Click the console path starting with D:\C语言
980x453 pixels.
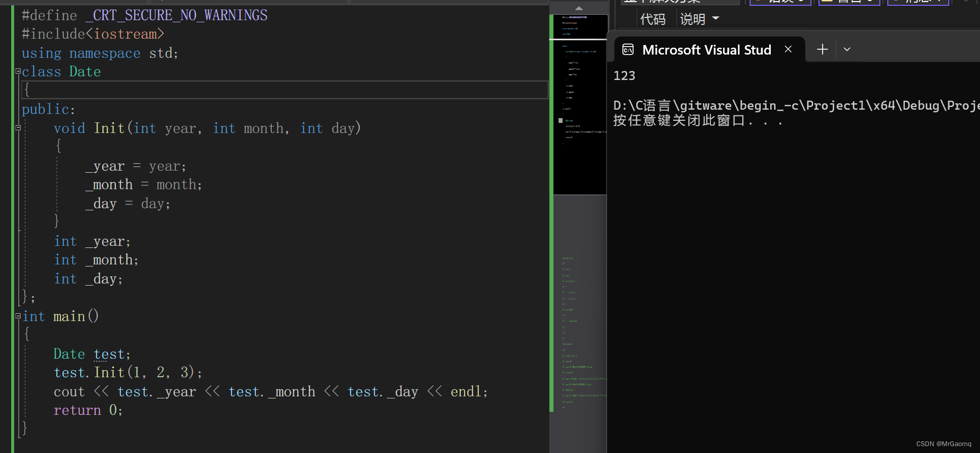(796, 105)
